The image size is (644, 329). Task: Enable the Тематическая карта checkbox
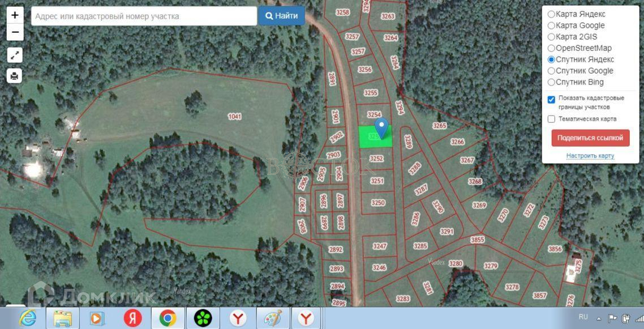pyautogui.click(x=551, y=119)
